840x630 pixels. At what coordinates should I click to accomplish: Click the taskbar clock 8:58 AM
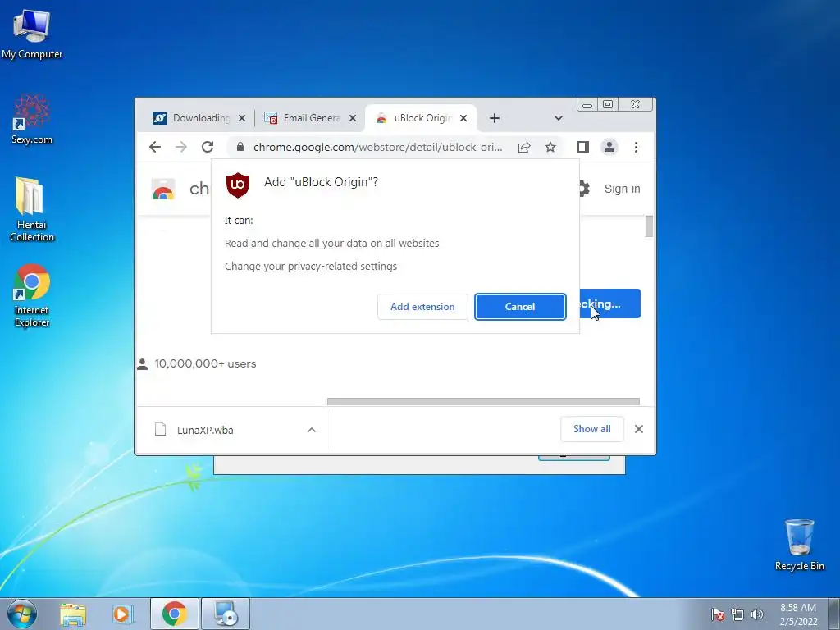(x=798, y=614)
